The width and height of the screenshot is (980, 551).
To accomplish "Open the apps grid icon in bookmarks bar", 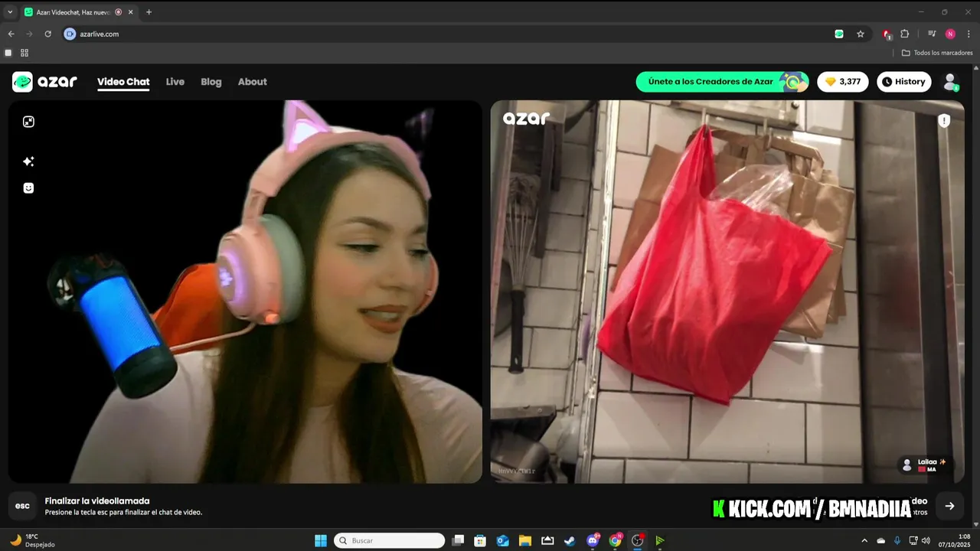I will pos(24,53).
